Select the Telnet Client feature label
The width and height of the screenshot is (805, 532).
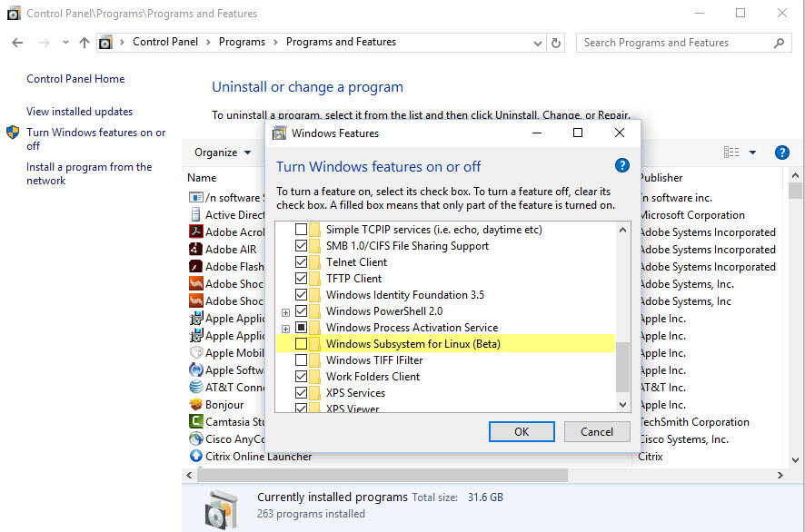coord(356,262)
